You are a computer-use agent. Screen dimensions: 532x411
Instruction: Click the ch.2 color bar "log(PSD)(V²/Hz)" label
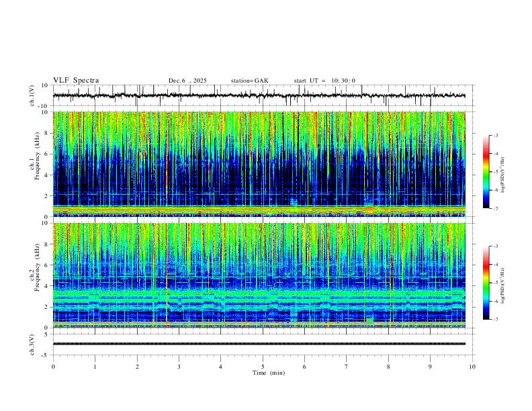[503, 286]
